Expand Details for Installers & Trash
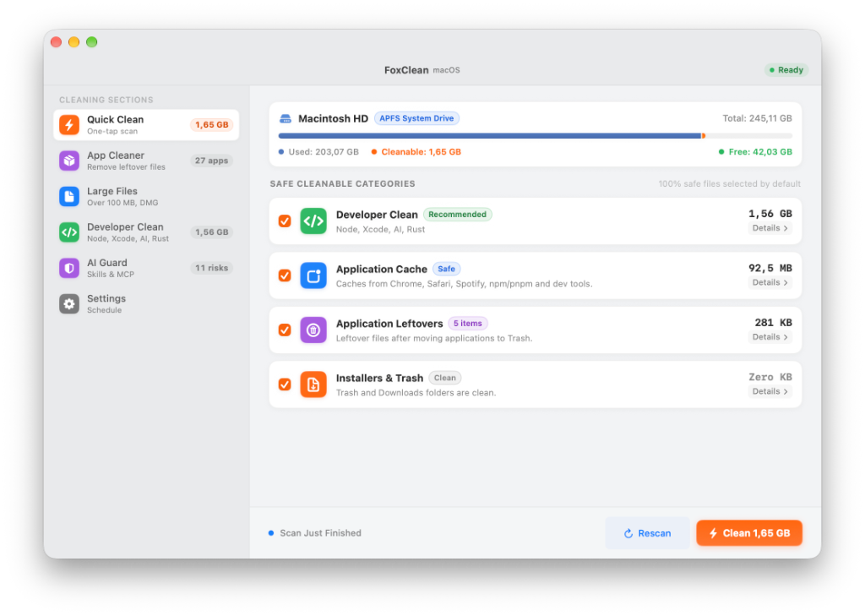Image resolution: width=865 pixels, height=616 pixels. click(x=770, y=391)
